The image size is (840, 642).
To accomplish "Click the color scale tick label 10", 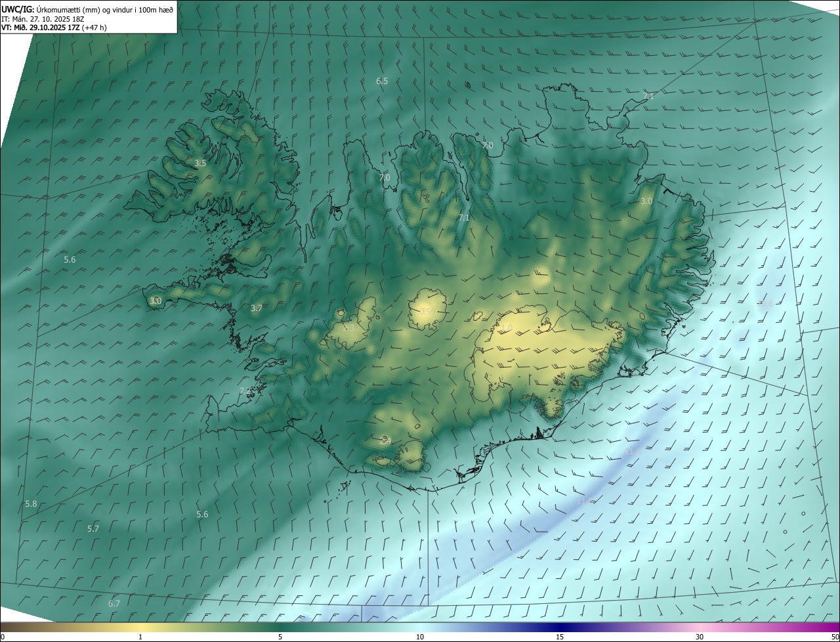I will click(420, 637).
